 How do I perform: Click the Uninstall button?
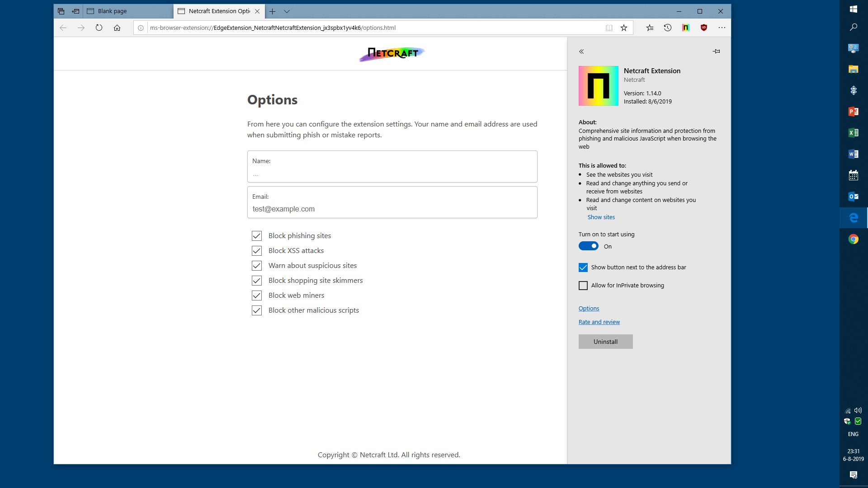(x=605, y=342)
